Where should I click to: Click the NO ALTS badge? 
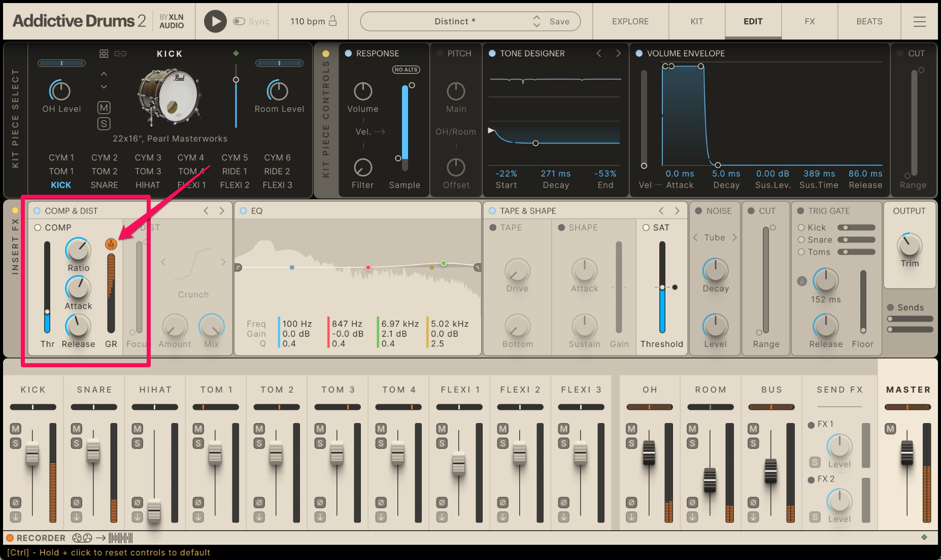tap(406, 69)
